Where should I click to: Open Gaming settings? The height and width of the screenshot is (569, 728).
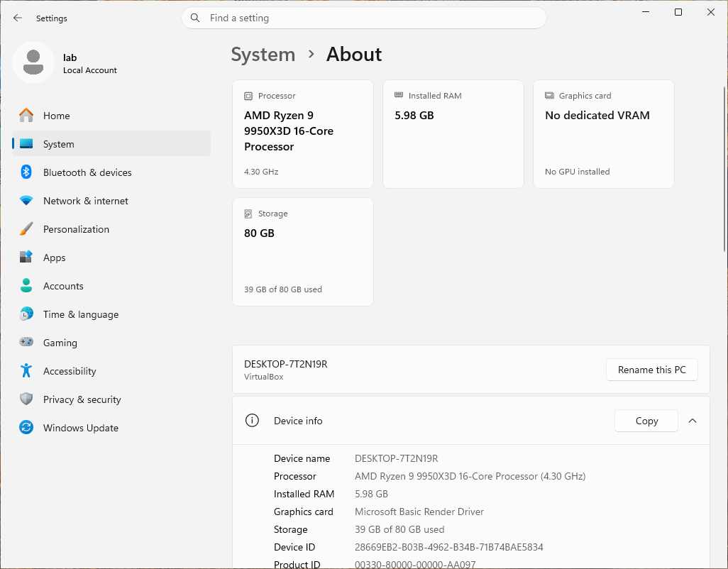[111, 342]
